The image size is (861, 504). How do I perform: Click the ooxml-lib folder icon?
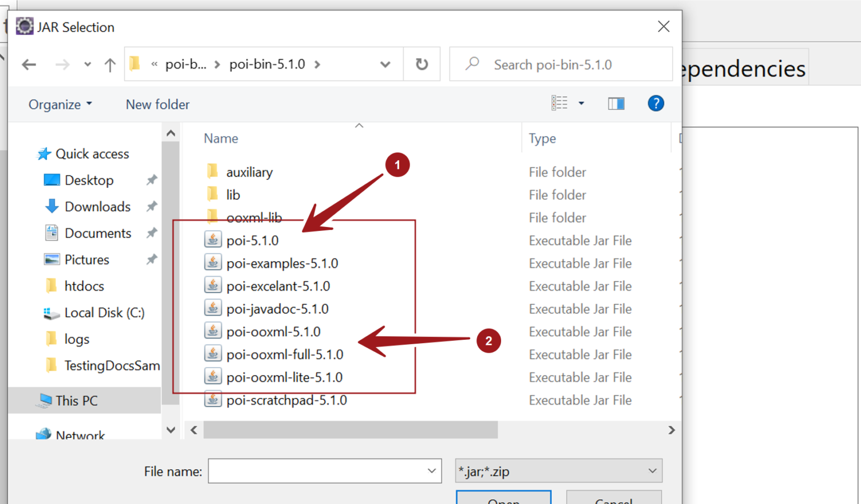point(213,217)
